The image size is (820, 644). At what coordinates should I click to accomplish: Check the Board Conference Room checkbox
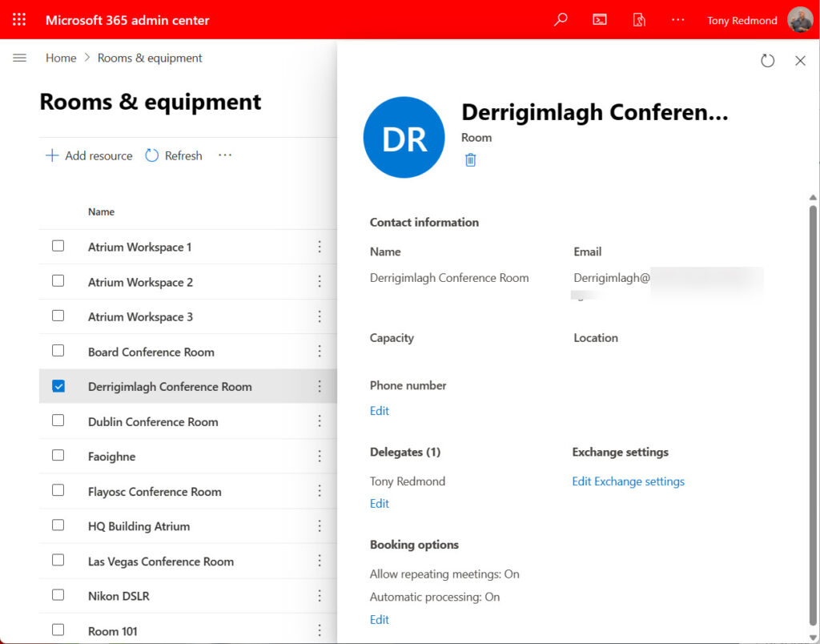click(58, 351)
